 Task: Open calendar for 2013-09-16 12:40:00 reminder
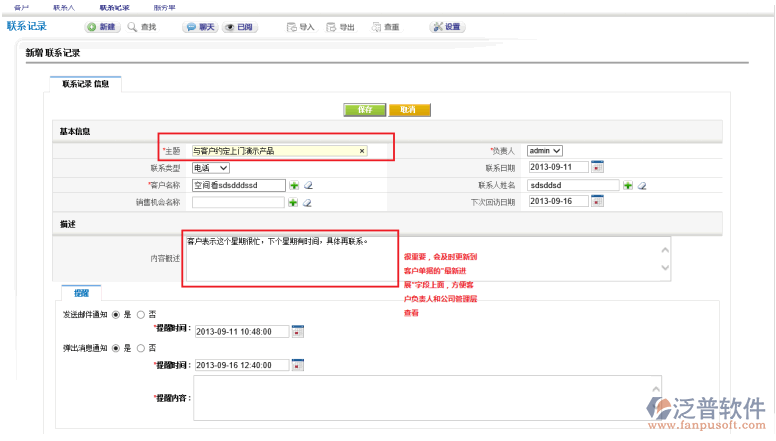[297, 365]
